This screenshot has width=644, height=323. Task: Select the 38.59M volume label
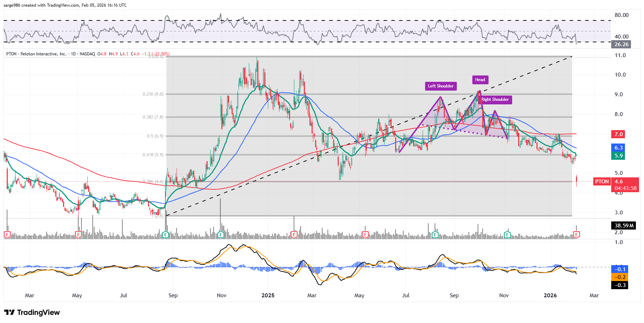(x=624, y=226)
